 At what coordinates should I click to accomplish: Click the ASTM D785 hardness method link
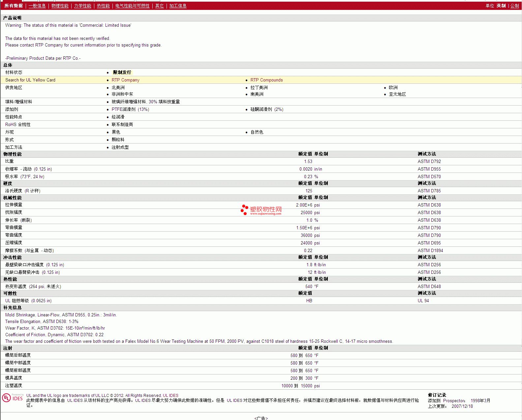click(x=429, y=191)
